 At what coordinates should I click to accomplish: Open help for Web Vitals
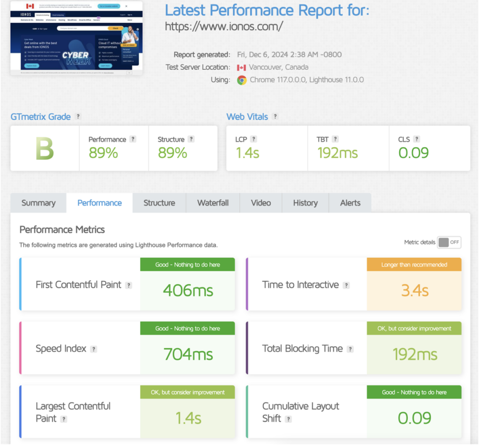pyautogui.click(x=275, y=117)
